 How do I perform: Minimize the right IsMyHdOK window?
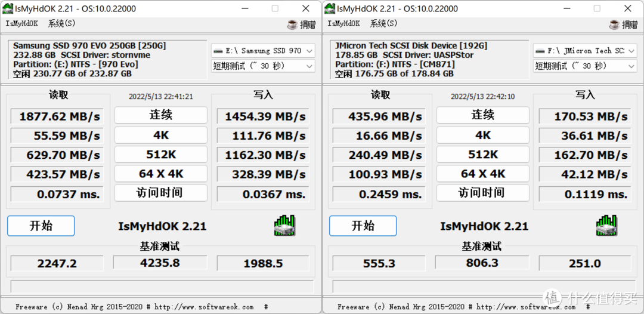point(566,8)
